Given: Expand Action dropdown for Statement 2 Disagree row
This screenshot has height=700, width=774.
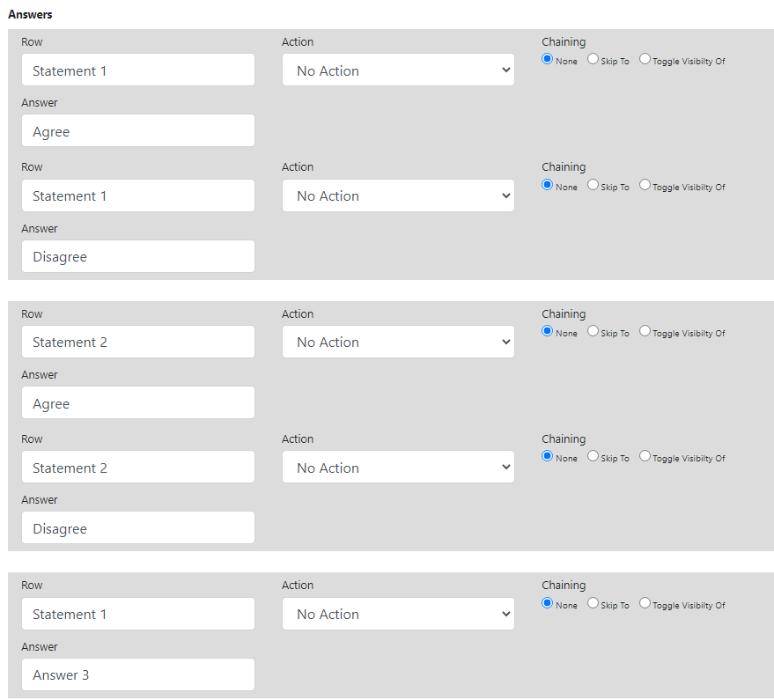Looking at the screenshot, I should click(398, 468).
